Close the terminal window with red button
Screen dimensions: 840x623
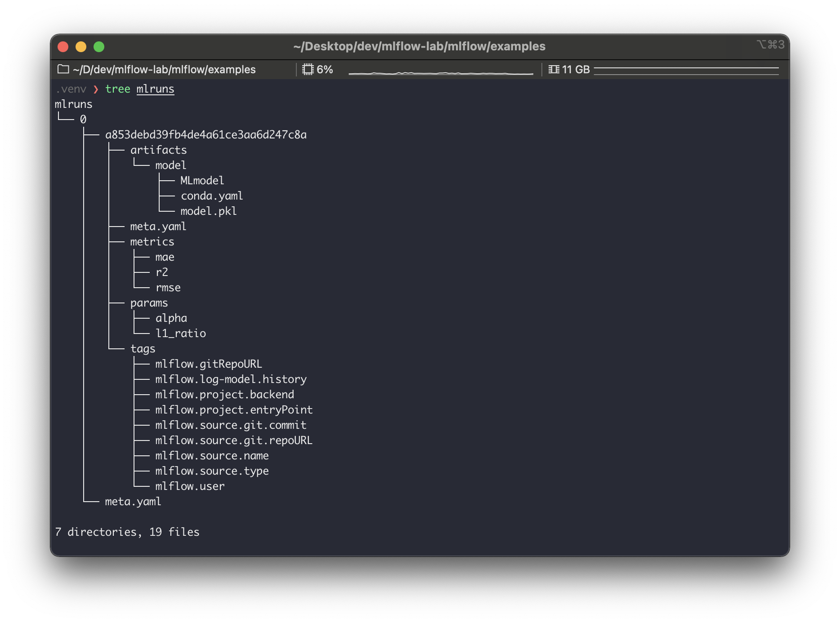point(63,47)
